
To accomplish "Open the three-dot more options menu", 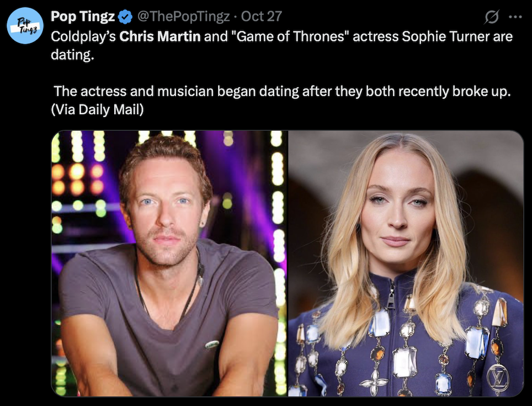I will (515, 17).
